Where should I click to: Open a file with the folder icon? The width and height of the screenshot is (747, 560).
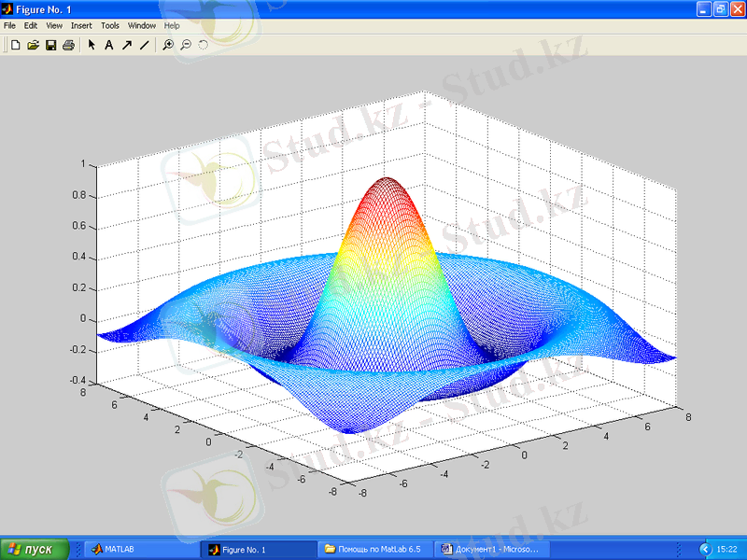(33, 44)
